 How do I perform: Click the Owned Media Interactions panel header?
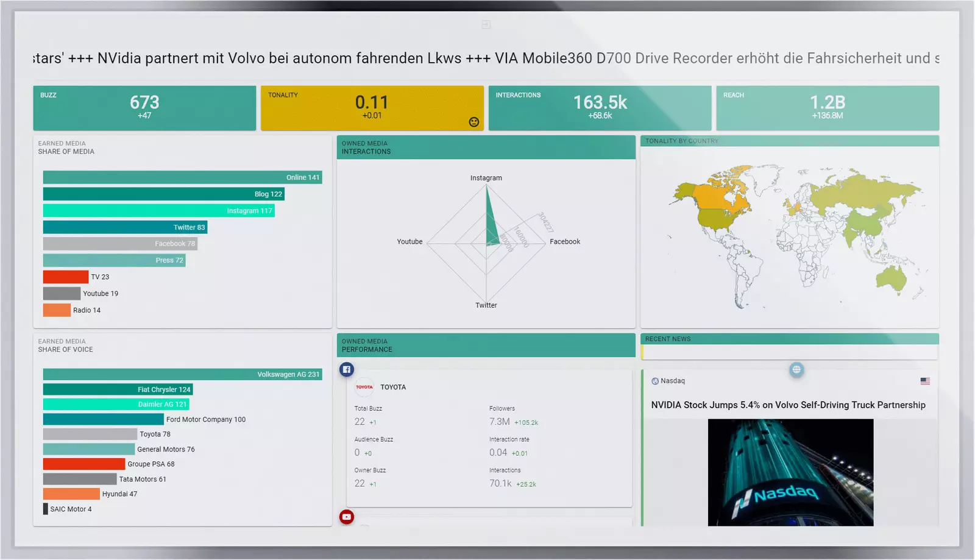pyautogui.click(x=486, y=147)
